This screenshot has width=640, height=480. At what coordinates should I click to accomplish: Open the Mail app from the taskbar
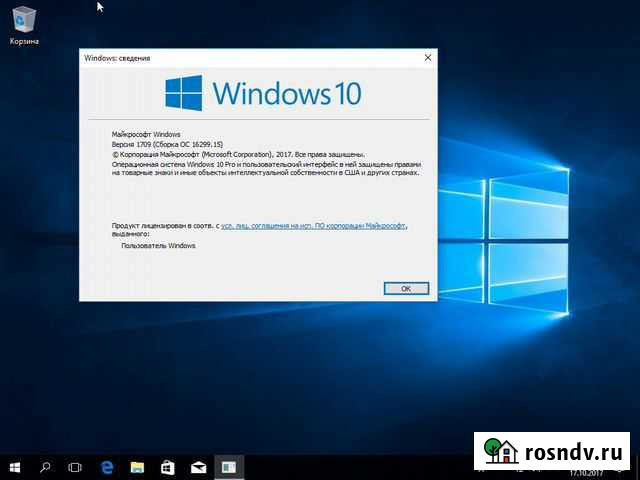pyautogui.click(x=198, y=467)
